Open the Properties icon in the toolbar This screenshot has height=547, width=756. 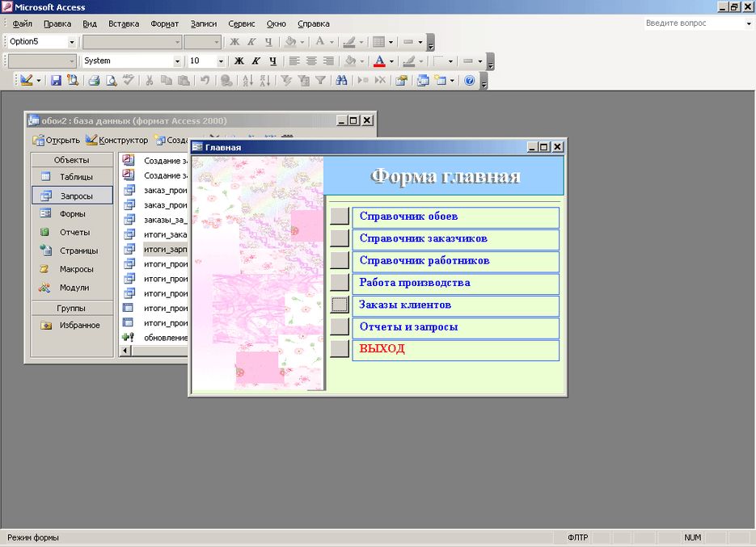(402, 81)
